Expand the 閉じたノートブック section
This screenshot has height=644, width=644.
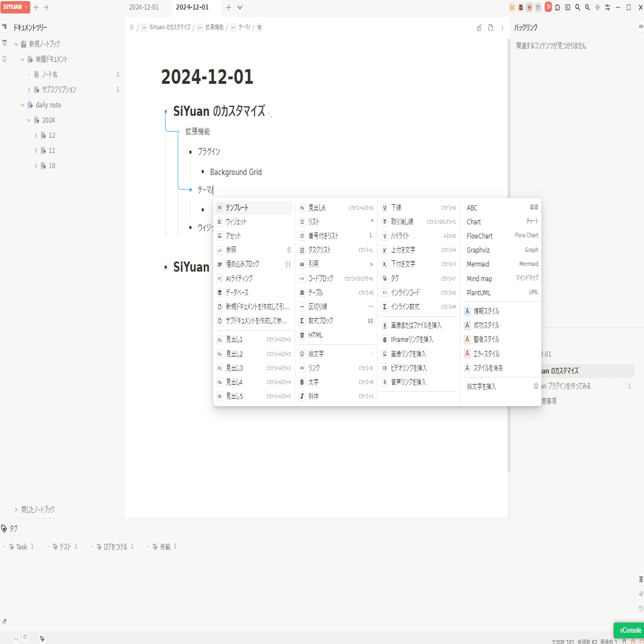pos(16,509)
